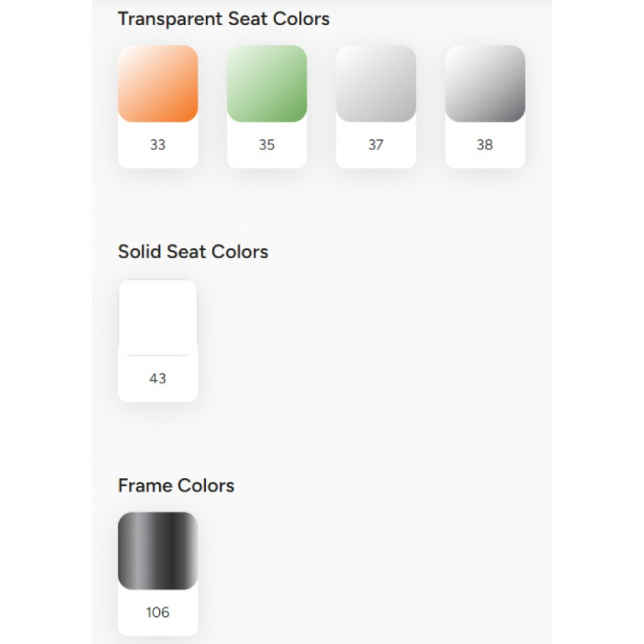Choose the light gray transparent seat swatch
The height and width of the screenshot is (644, 644).
376,84
